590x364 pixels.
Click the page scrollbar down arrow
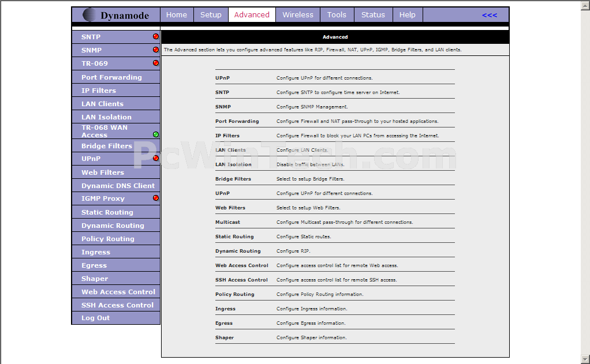tap(585, 359)
